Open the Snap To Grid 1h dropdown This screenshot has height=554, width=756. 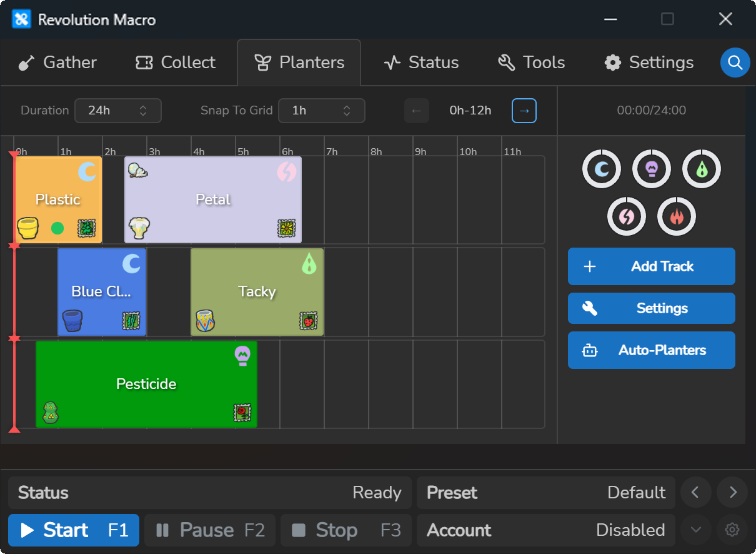(322, 111)
